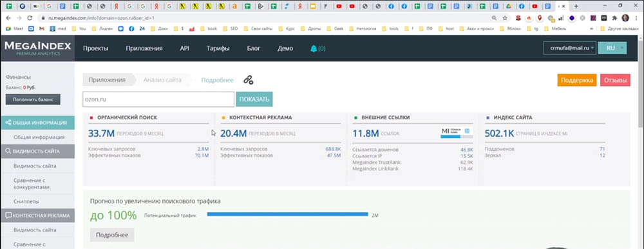The image size is (644, 249).
Task: Open Chrome's three-dot menu
Action: point(636,18)
